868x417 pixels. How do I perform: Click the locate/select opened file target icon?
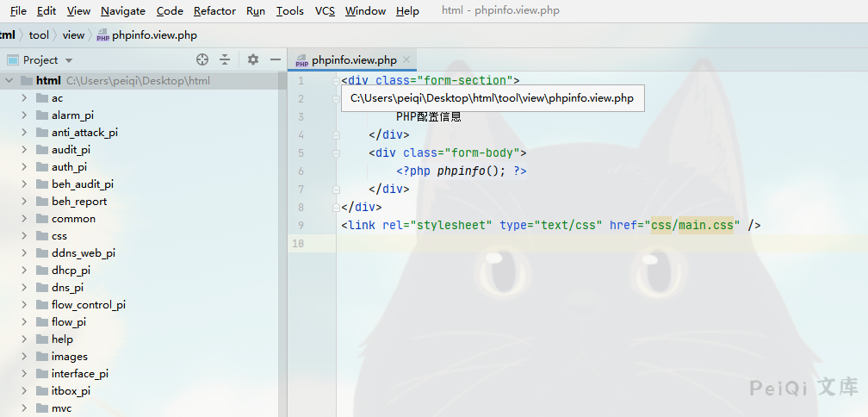202,59
